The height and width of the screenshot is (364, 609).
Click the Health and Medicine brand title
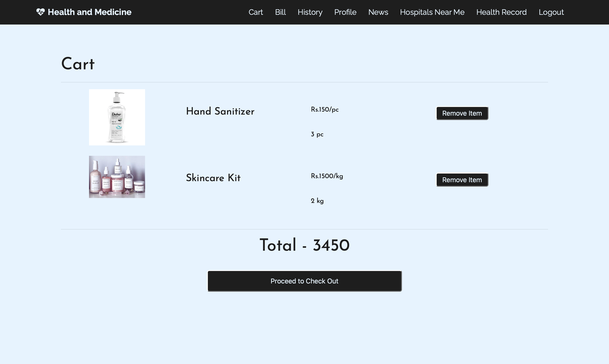click(x=89, y=12)
